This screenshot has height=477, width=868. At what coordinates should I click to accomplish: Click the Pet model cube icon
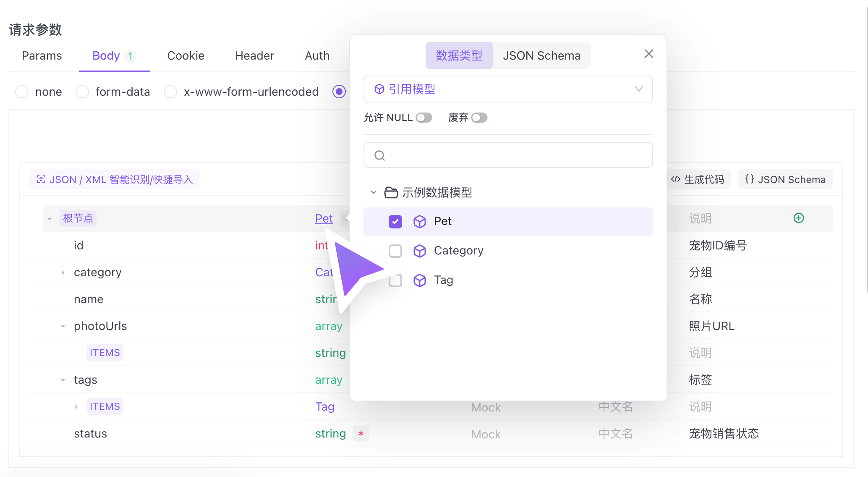coord(419,221)
